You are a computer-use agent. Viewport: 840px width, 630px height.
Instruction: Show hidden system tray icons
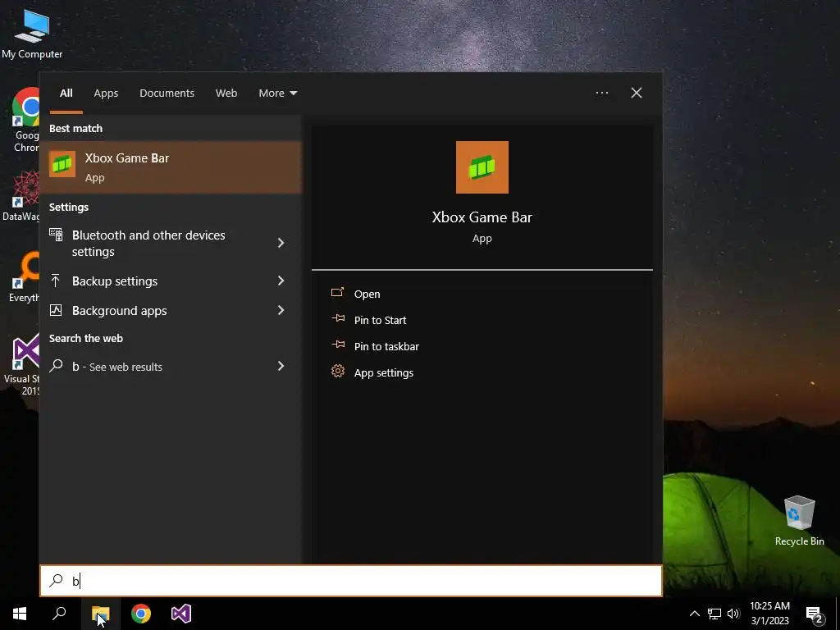point(694,614)
